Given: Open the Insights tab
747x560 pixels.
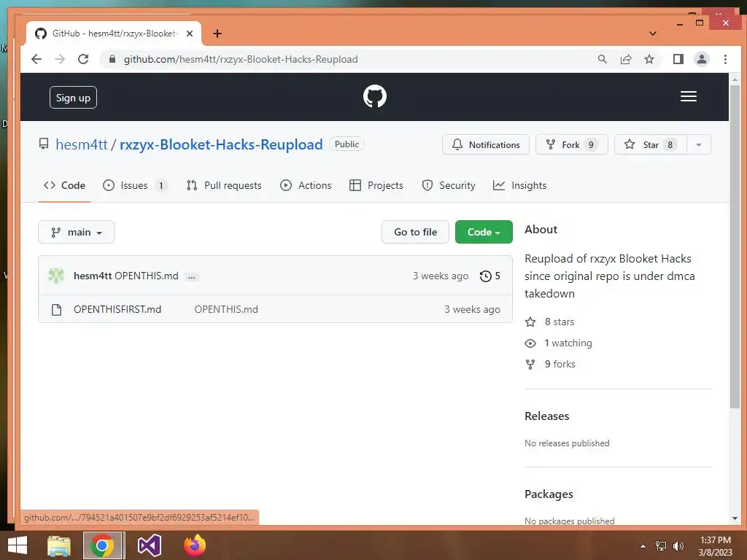Looking at the screenshot, I should click(519, 185).
